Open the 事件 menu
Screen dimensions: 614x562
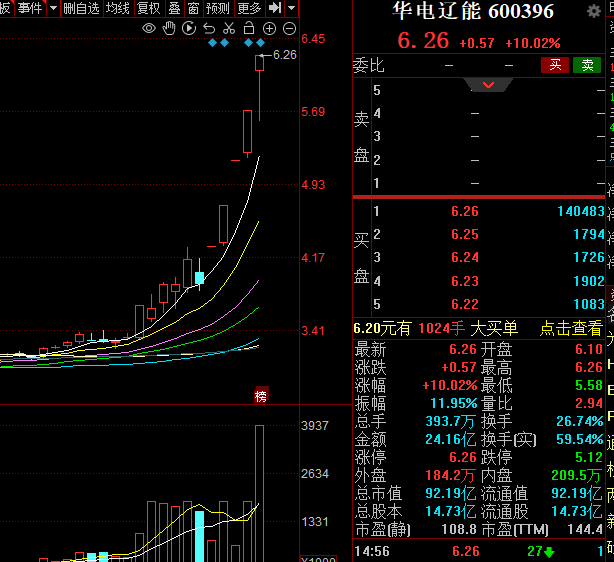pos(30,8)
